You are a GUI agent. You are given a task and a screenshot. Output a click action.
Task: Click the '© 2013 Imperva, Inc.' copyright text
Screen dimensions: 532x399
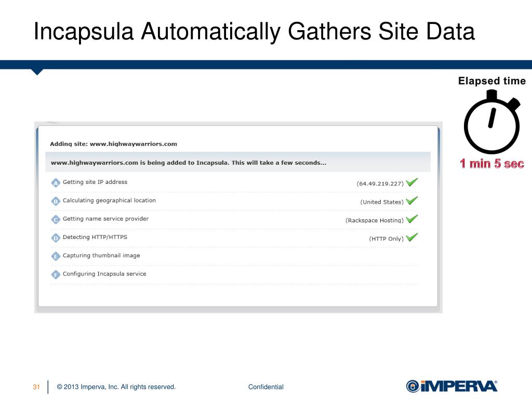point(116,387)
